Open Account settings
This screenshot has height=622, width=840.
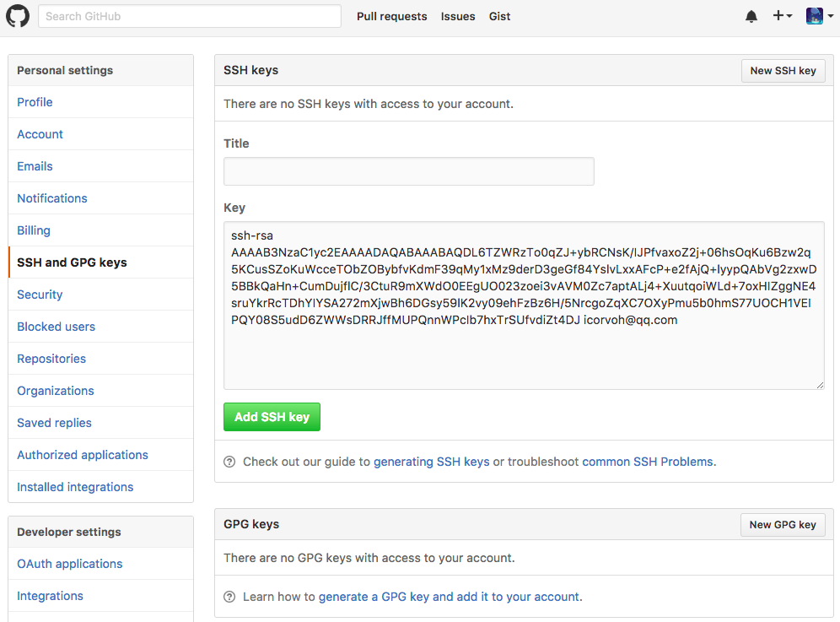pos(100,134)
